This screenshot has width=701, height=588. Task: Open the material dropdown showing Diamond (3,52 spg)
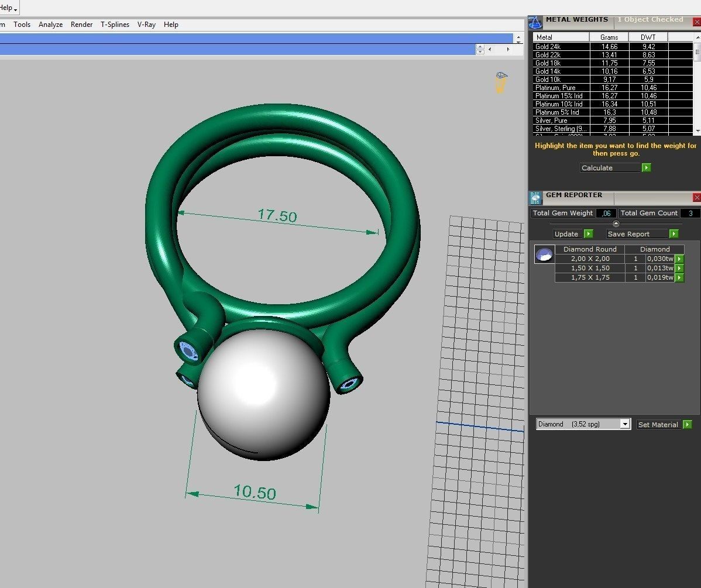pos(583,424)
